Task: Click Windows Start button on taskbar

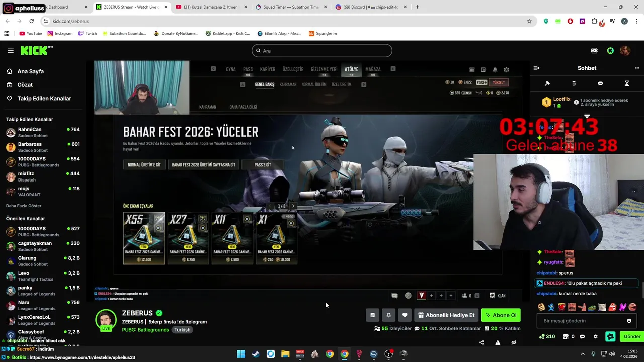Action: 241,354
